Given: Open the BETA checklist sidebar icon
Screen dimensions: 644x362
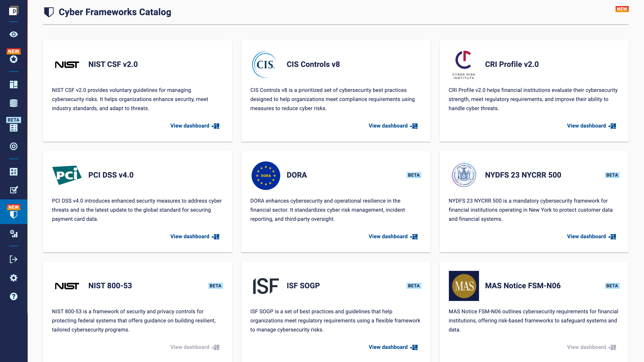Looking at the screenshot, I should [x=13, y=128].
